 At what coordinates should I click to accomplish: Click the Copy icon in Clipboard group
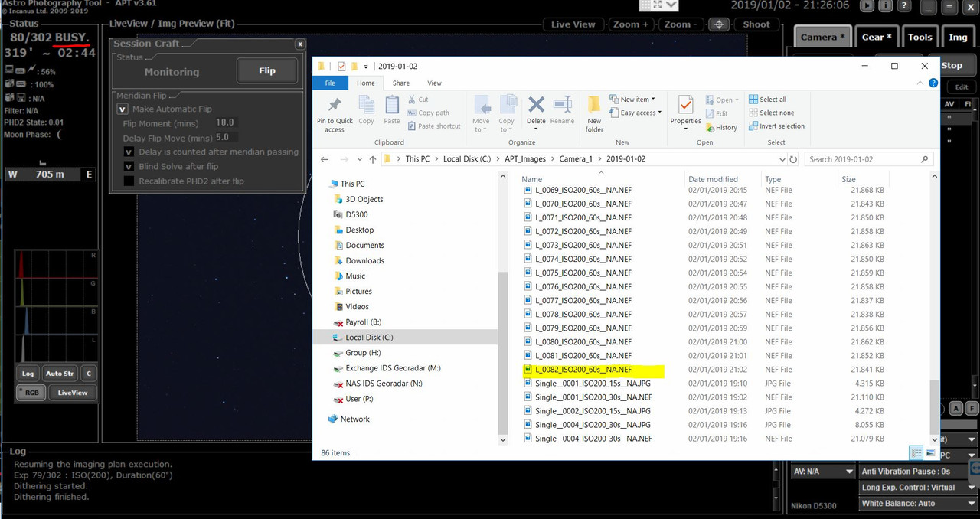coord(366,105)
